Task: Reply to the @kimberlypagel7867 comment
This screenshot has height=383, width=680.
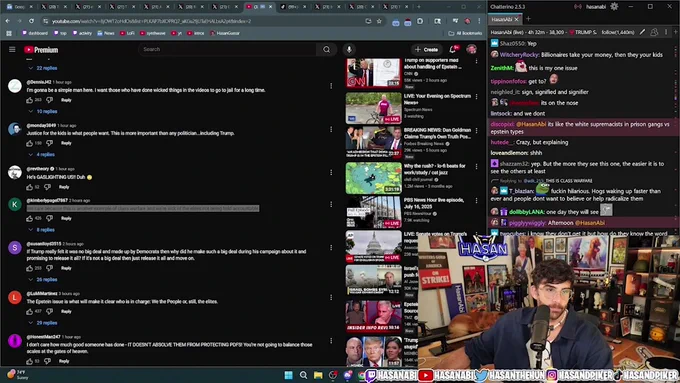Action: click(66, 218)
